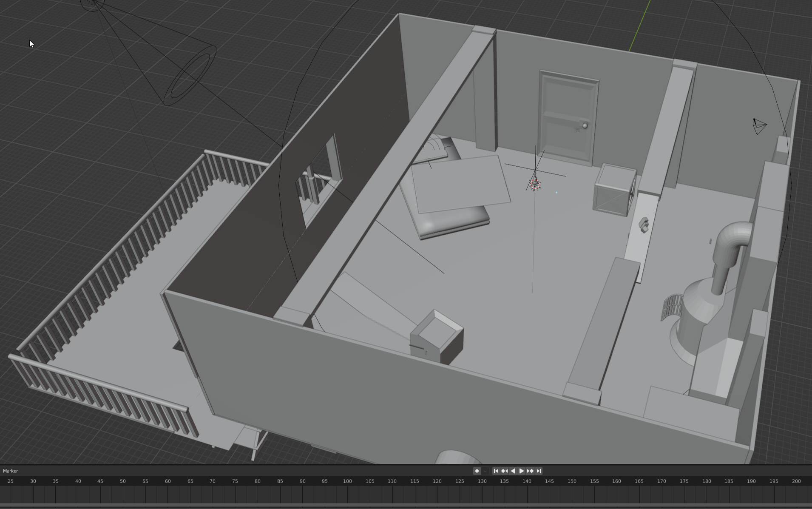Play the animation in reverse
The image size is (812, 509).
[514, 471]
